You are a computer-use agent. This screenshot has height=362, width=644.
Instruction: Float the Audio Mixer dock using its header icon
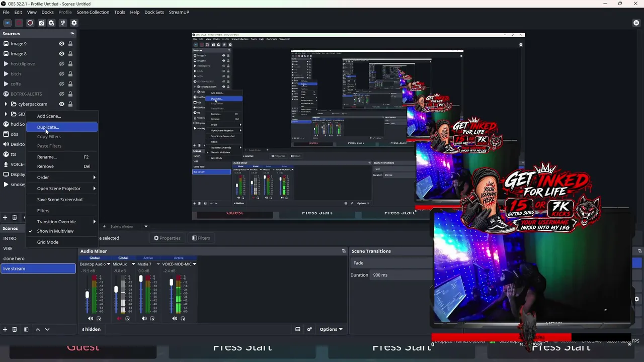344,251
